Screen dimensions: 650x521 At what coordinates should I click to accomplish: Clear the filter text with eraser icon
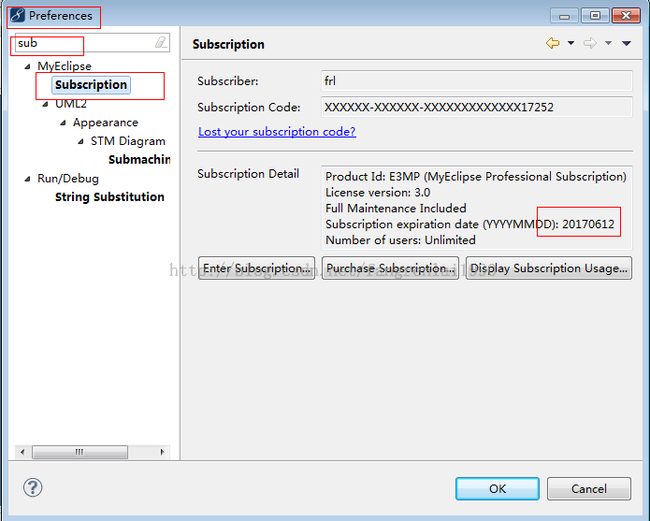(161, 42)
